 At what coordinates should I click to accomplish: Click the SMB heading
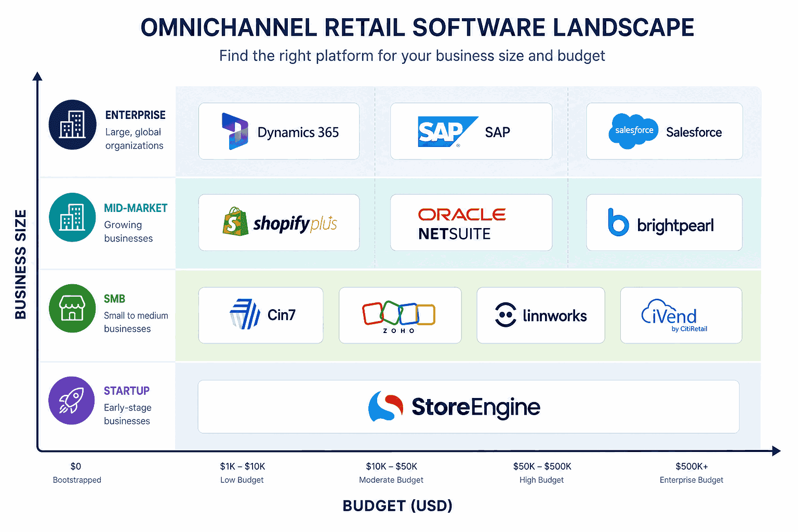point(114,299)
